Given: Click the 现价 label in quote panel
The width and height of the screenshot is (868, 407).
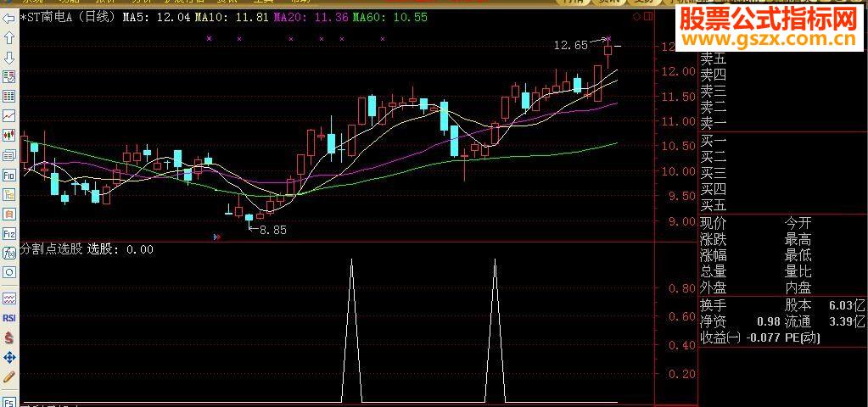Looking at the screenshot, I should [714, 223].
